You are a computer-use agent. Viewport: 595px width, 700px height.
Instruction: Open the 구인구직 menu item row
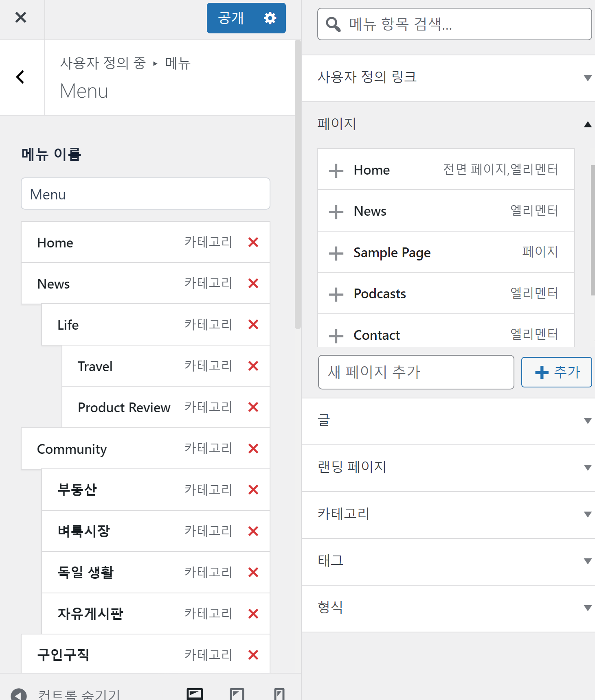click(145, 654)
